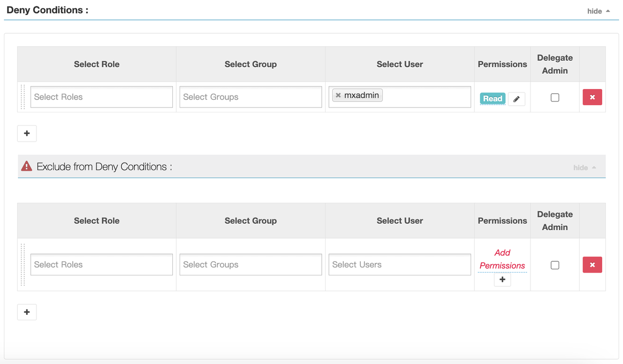Enable Delegate Admin in Exclude from Deny row
This screenshot has width=623, height=364.
555,265
